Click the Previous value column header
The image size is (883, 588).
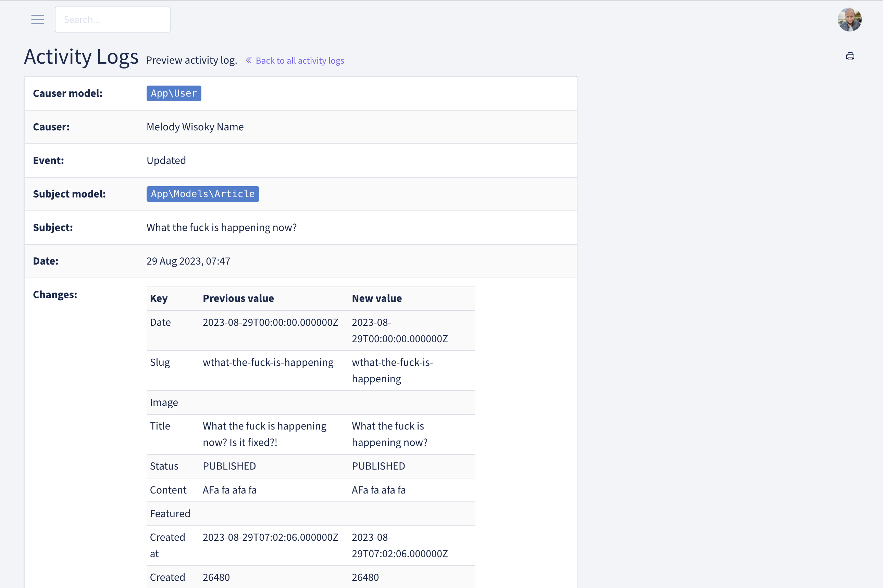(238, 298)
